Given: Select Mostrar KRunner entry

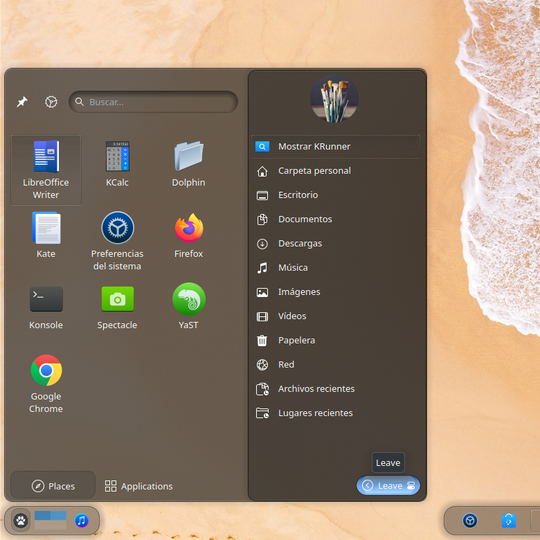Looking at the screenshot, I should pos(336,147).
